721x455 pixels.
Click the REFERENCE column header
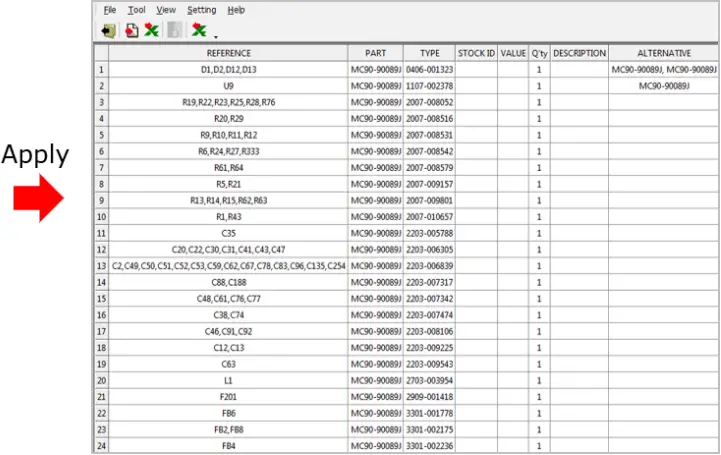pos(229,53)
